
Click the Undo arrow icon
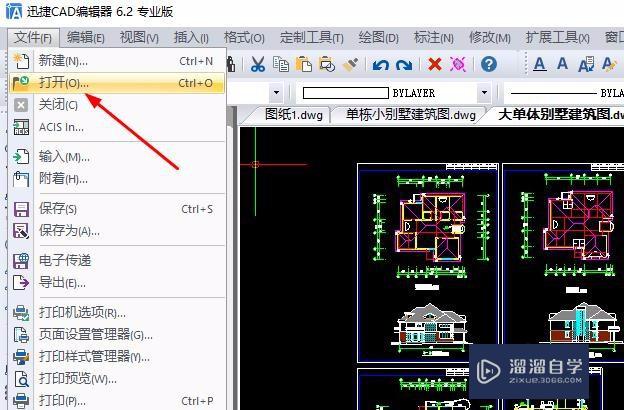381,64
